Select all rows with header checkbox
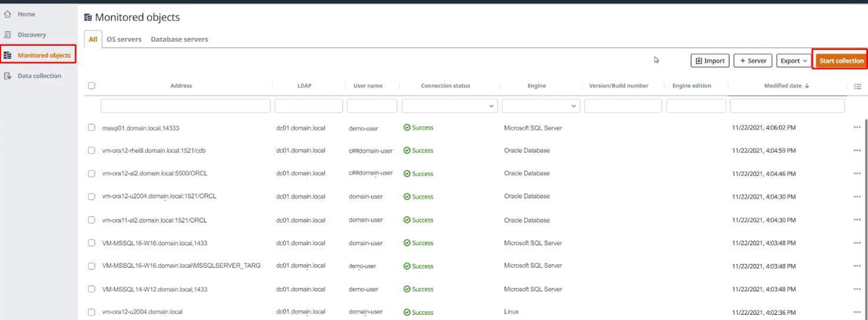 click(91, 86)
